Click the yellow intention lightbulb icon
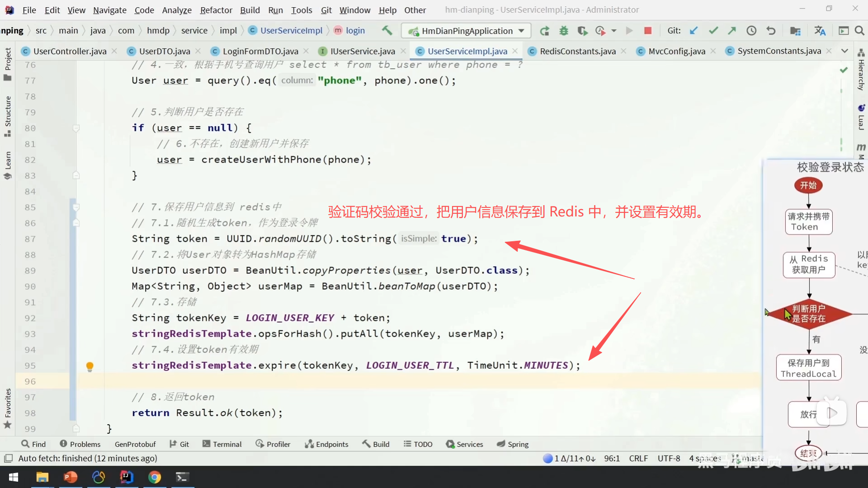868x488 pixels. point(90,366)
